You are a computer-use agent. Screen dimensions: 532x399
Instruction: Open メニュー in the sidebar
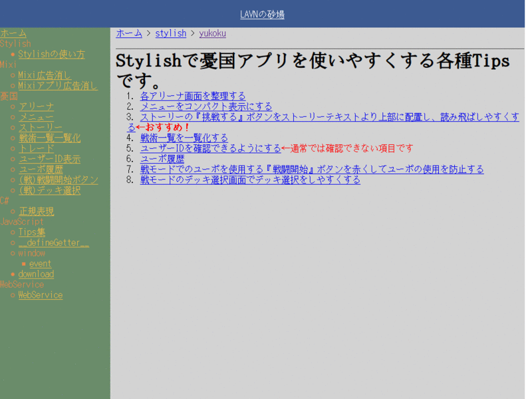(x=37, y=117)
